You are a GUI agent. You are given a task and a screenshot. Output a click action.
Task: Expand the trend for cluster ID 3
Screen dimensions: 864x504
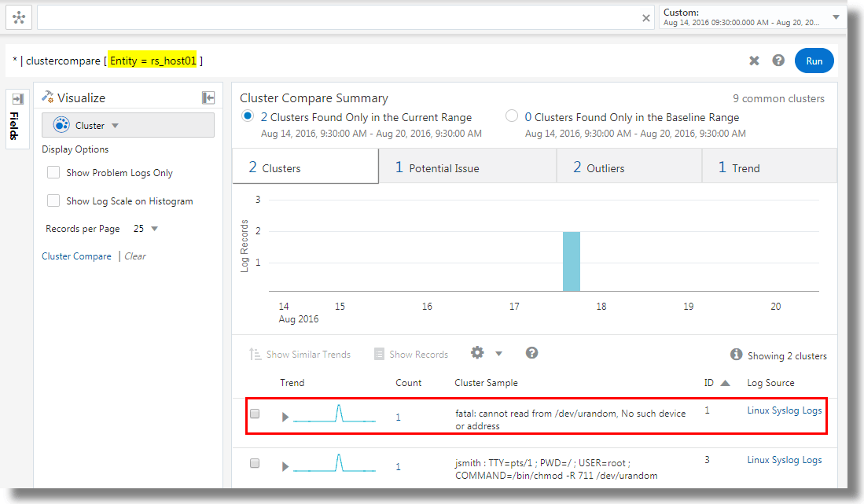(x=285, y=466)
